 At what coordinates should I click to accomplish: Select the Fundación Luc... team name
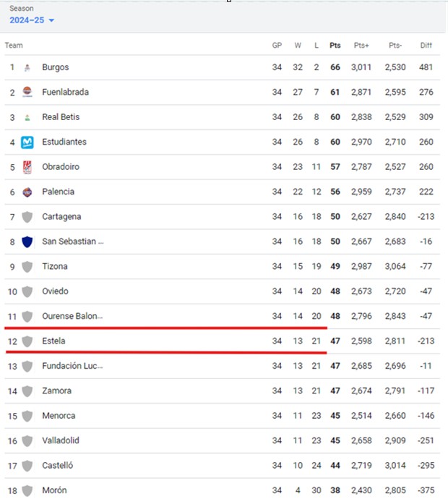point(72,366)
